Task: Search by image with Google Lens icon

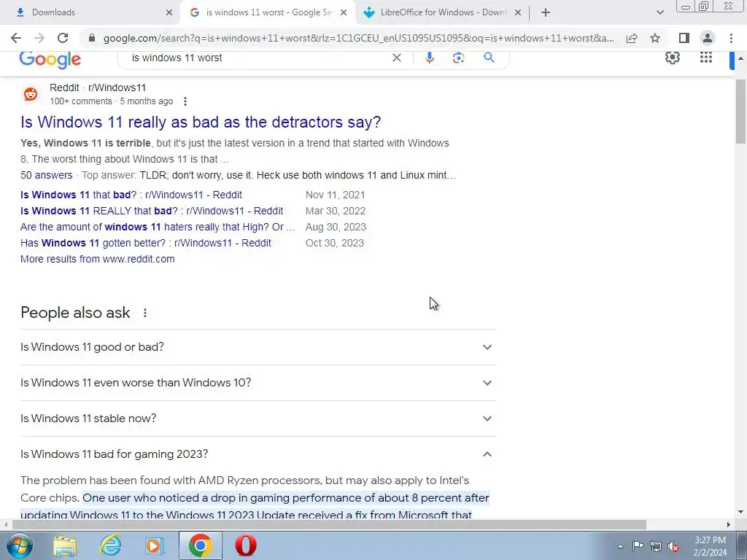Action: click(x=458, y=58)
